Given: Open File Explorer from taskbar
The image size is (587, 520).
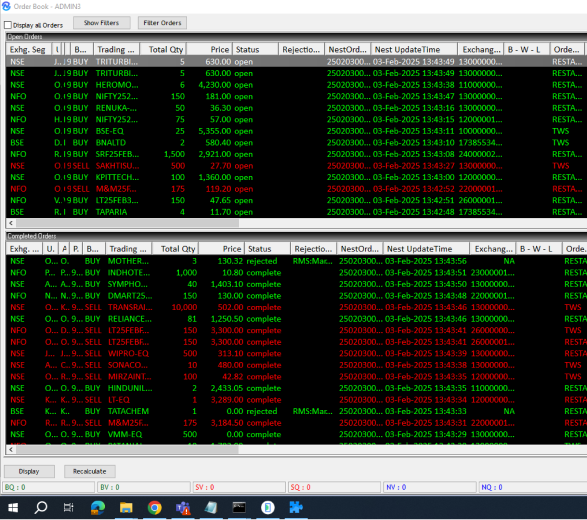Looking at the screenshot, I should (126, 508).
